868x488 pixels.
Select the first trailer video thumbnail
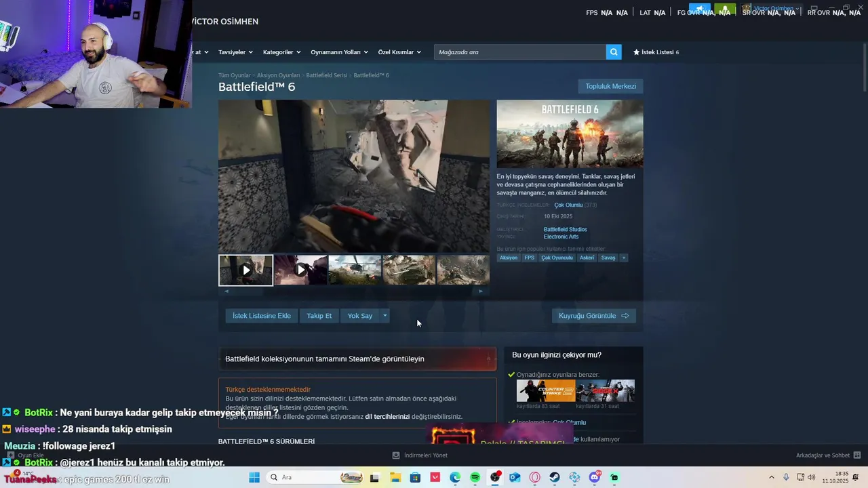(245, 270)
